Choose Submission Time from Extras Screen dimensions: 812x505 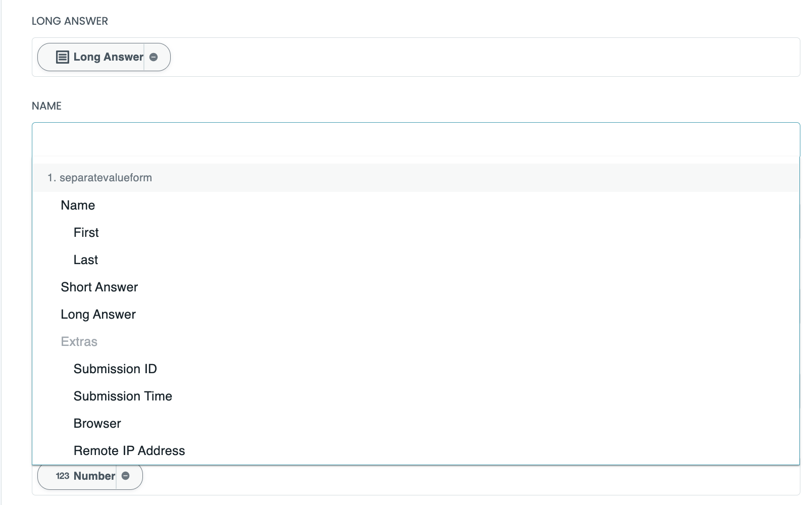coord(123,396)
